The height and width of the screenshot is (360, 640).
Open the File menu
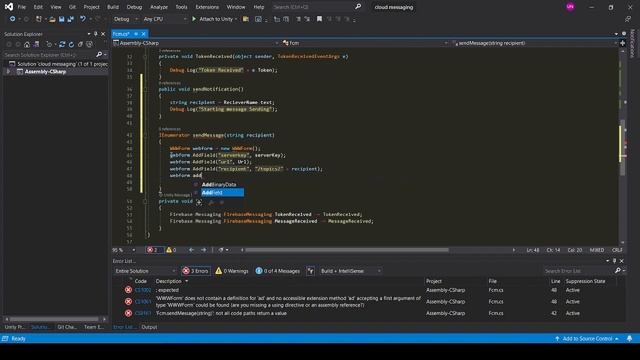22,7
